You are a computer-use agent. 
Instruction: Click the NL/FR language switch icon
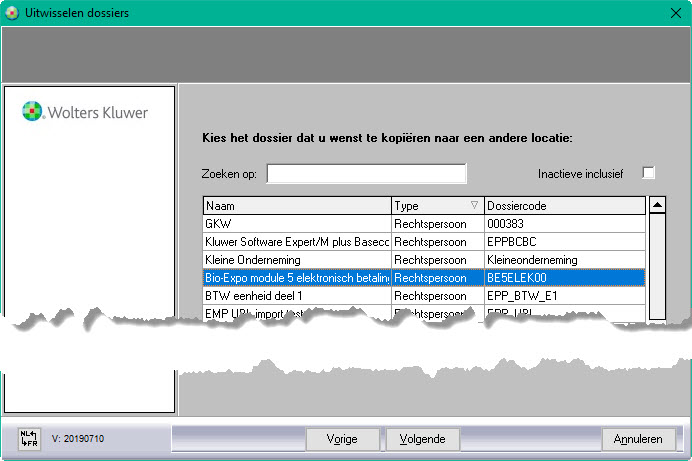28,439
